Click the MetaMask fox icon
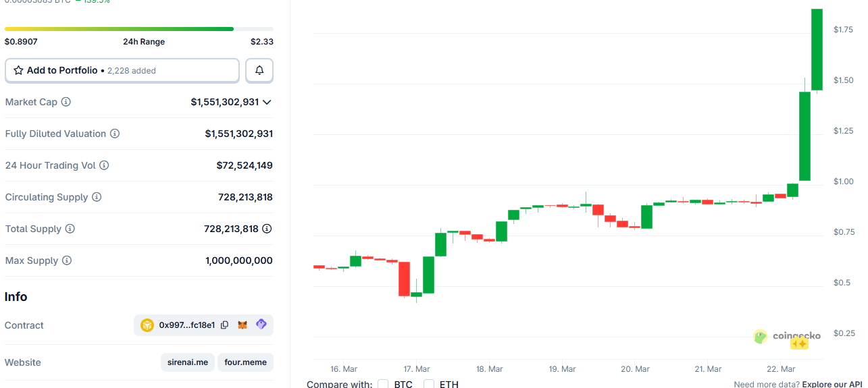The height and width of the screenshot is (388, 868). click(x=242, y=325)
